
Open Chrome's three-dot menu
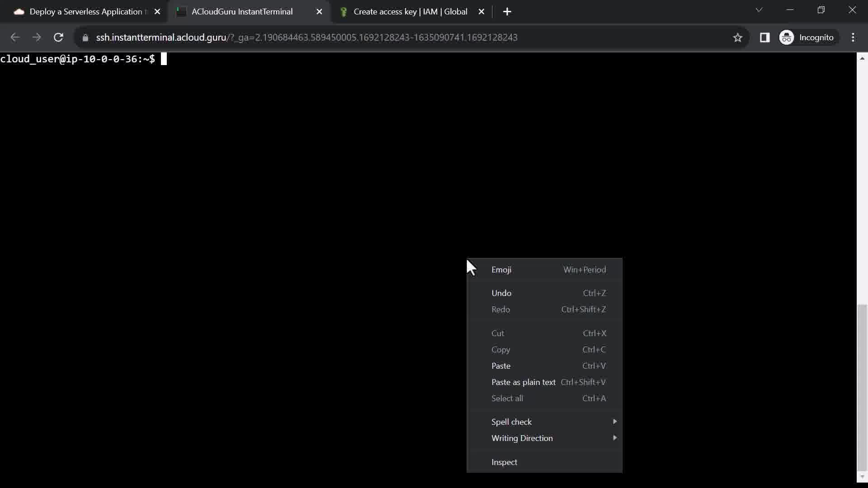(853, 38)
